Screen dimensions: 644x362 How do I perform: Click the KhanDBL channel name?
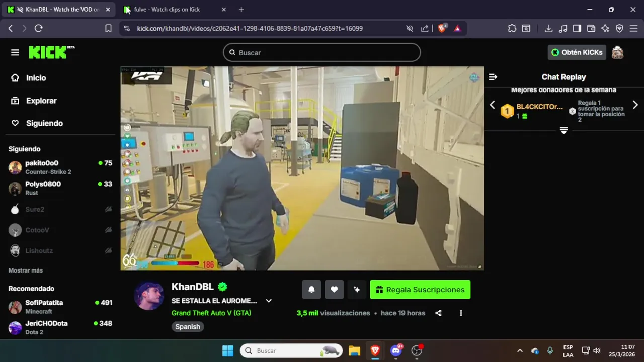[193, 287]
